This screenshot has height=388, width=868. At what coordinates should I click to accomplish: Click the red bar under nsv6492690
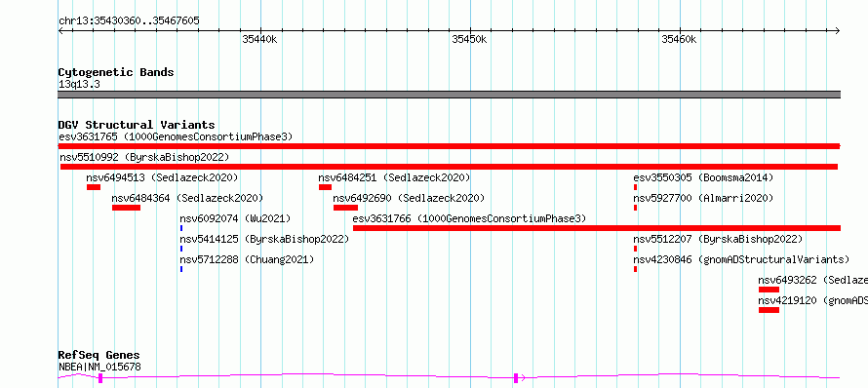345,208
